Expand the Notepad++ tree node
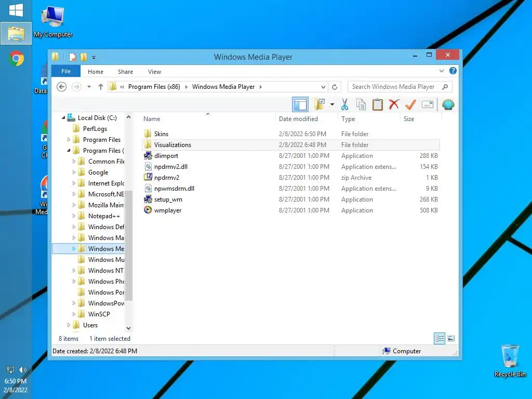Screen dimensions: 532x399 point(74,216)
